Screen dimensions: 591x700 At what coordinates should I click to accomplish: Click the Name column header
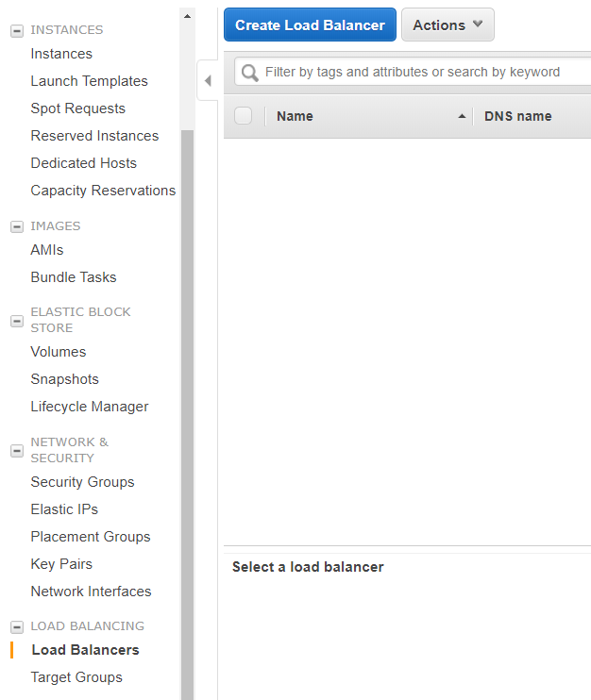point(295,116)
